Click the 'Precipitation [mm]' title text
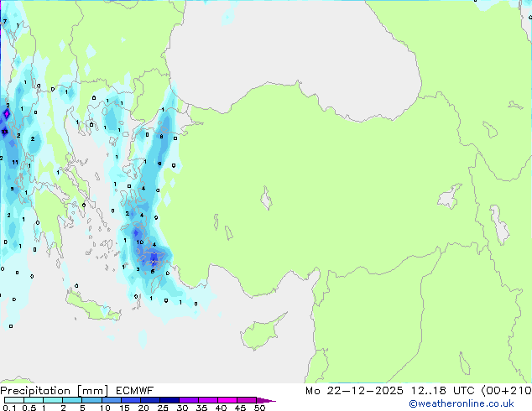 [x=55, y=391]
